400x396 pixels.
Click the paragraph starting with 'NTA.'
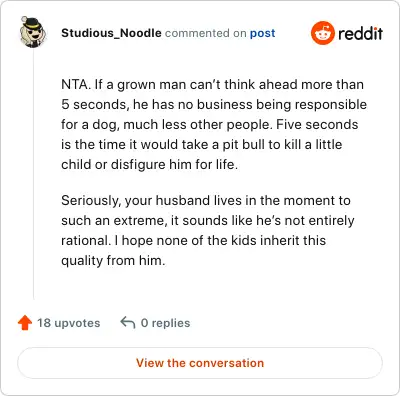coord(214,124)
